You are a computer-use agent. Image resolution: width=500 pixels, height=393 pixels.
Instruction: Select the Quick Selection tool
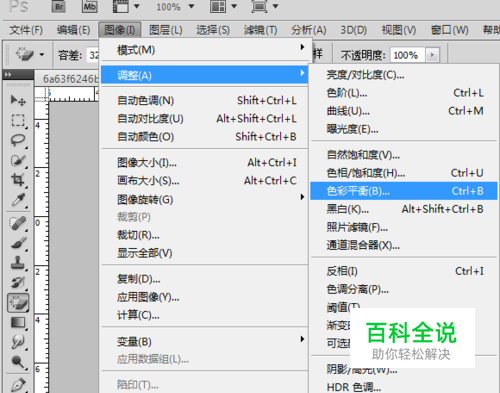click(18, 160)
